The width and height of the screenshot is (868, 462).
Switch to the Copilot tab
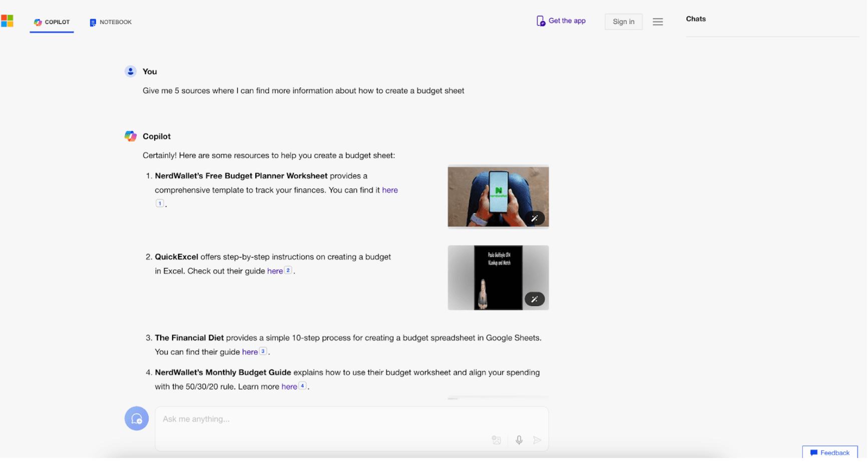[52, 22]
